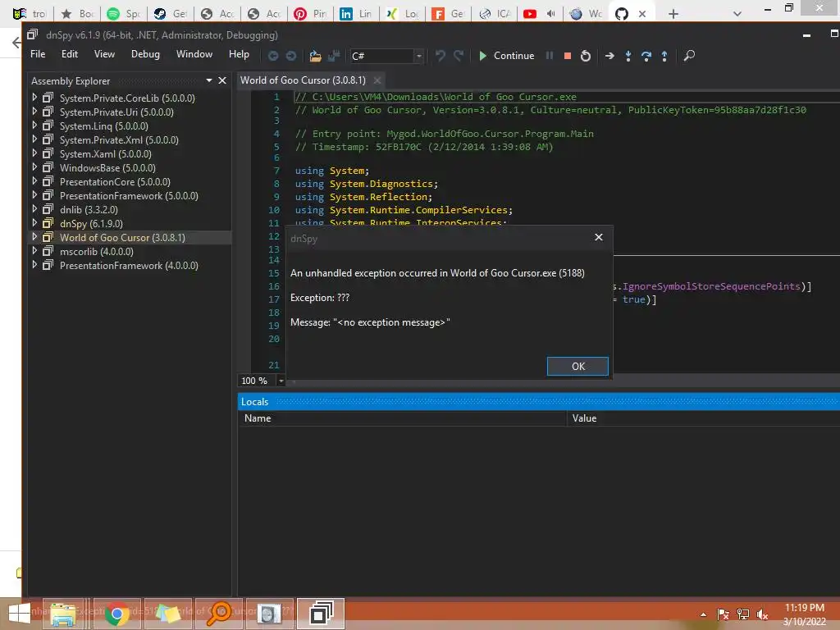Expand System.Linq (5.0.0.0) node
Screen dimensions: 840x630
[x=34, y=126]
